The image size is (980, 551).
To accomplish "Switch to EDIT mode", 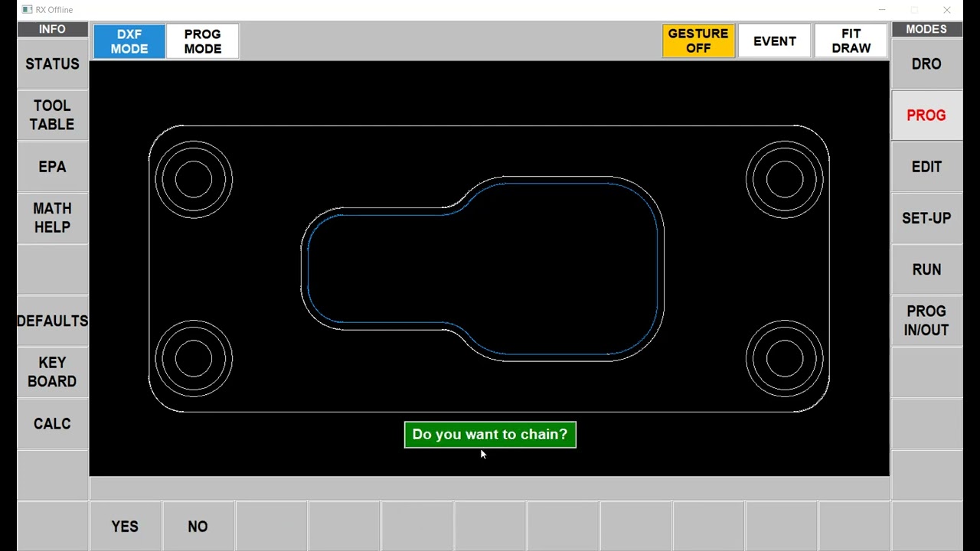I will pyautogui.click(x=926, y=166).
